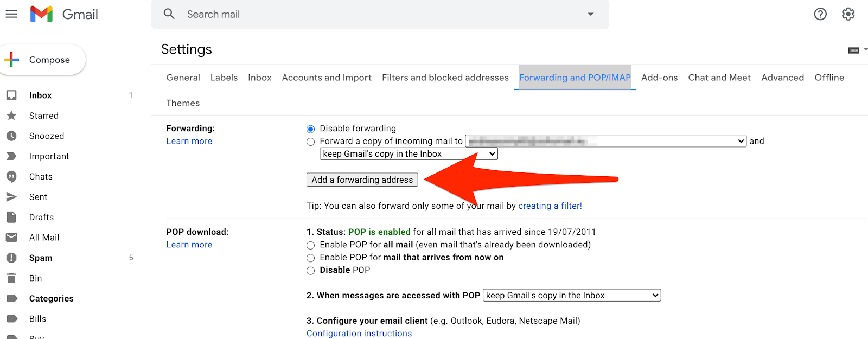Image resolution: width=868 pixels, height=339 pixels.
Task: Switch to the Inbox settings tab
Action: tap(260, 78)
